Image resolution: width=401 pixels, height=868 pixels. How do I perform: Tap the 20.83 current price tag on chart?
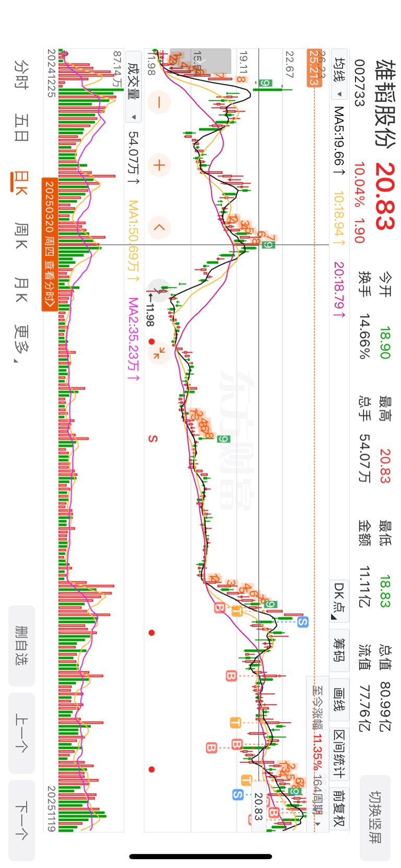pos(258,806)
